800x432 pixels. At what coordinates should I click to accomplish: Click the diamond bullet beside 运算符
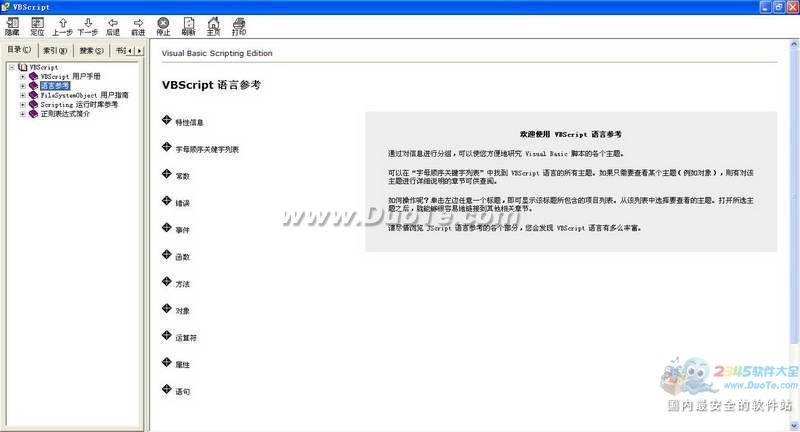click(x=166, y=335)
